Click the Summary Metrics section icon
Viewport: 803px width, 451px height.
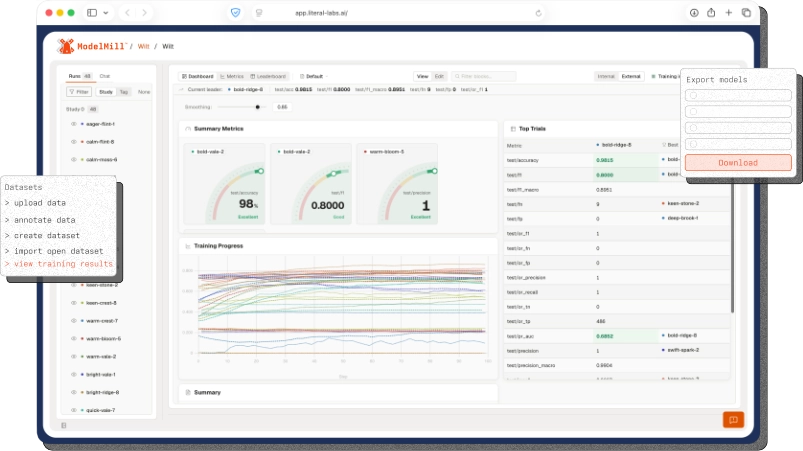coord(188,129)
